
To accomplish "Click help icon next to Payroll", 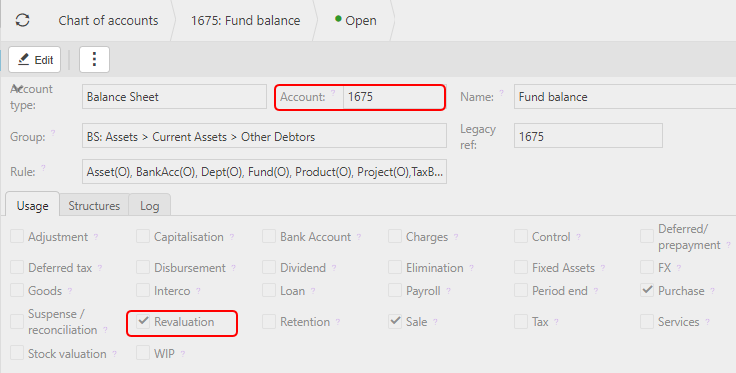I will (x=448, y=291).
